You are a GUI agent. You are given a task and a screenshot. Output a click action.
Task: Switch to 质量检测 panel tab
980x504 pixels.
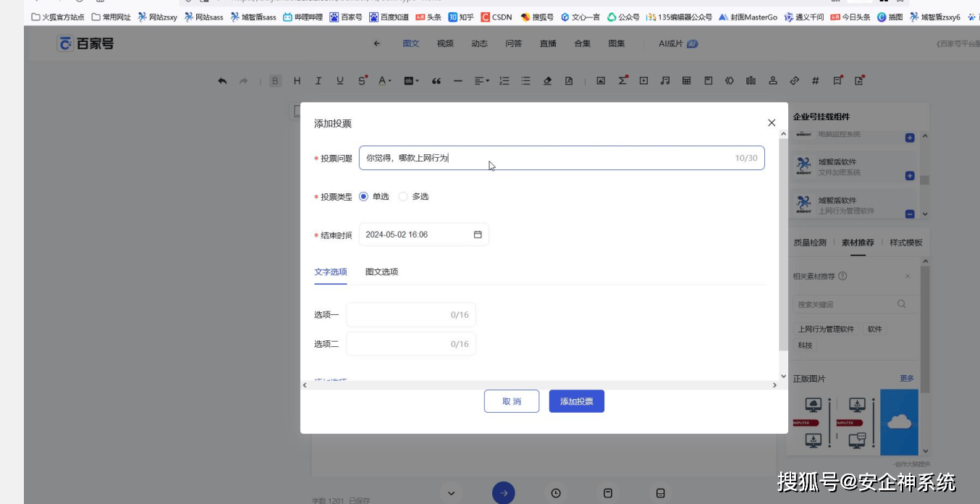[810, 243]
